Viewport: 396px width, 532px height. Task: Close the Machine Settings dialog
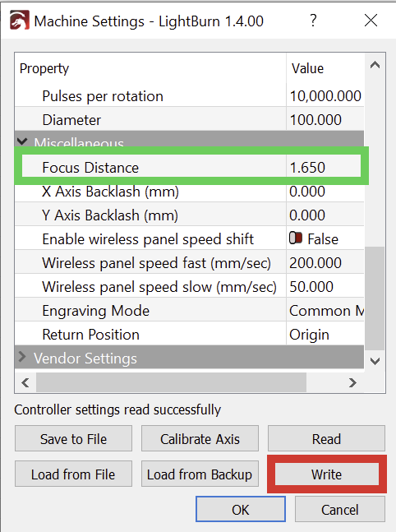click(x=371, y=21)
